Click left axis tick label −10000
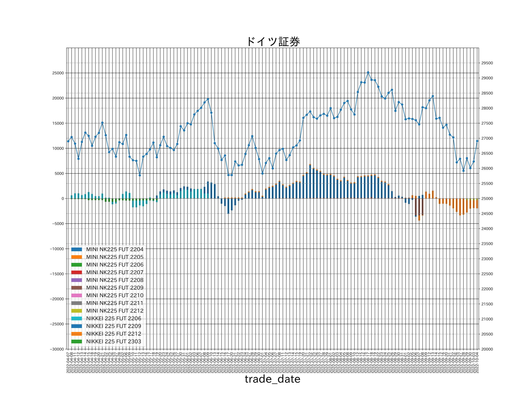Screen dimensions: 532x399 point(57,249)
